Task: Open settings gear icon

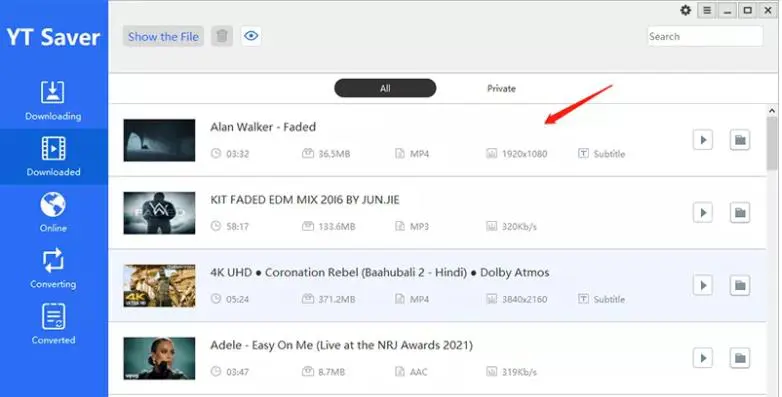Action: pyautogui.click(x=686, y=10)
